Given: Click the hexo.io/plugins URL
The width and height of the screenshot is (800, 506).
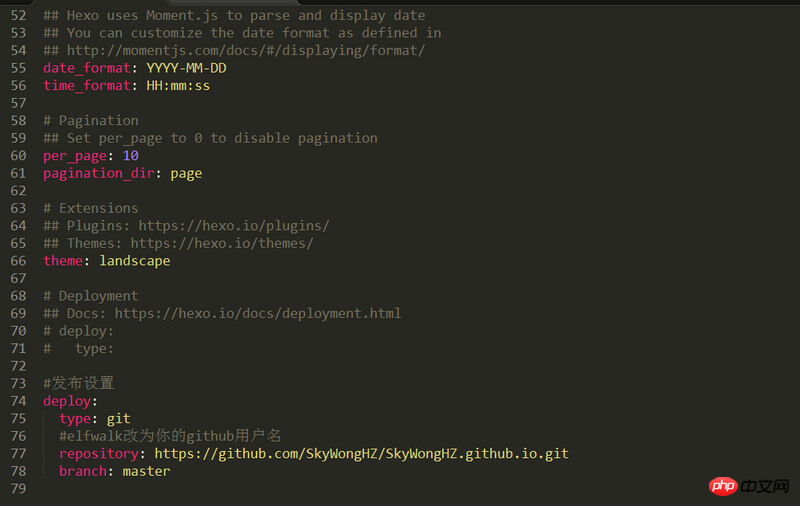Looking at the screenshot, I should (234, 226).
